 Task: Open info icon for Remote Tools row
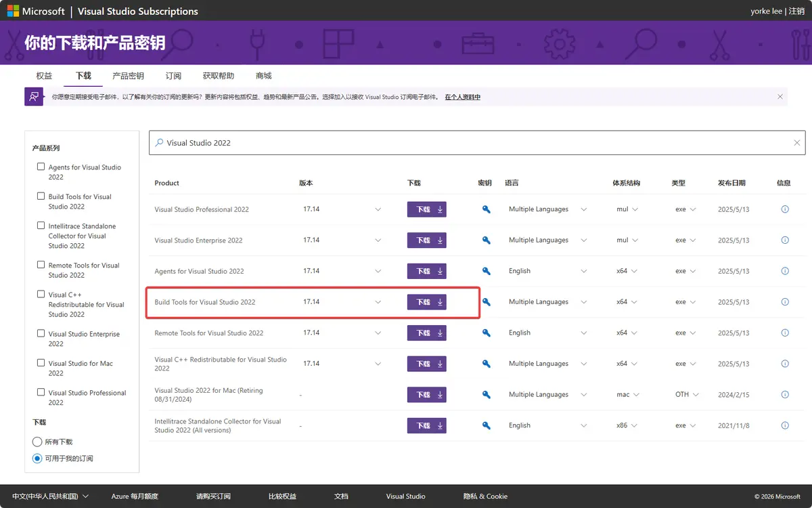click(785, 333)
